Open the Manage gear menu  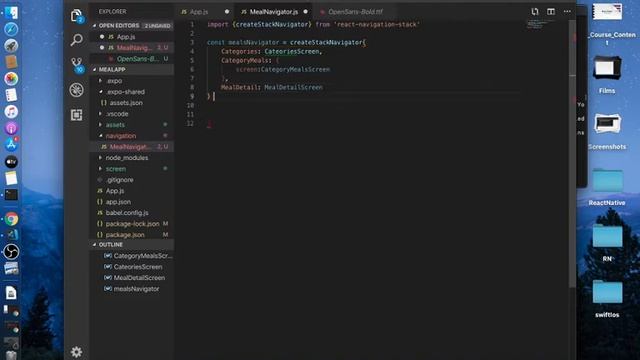76,352
